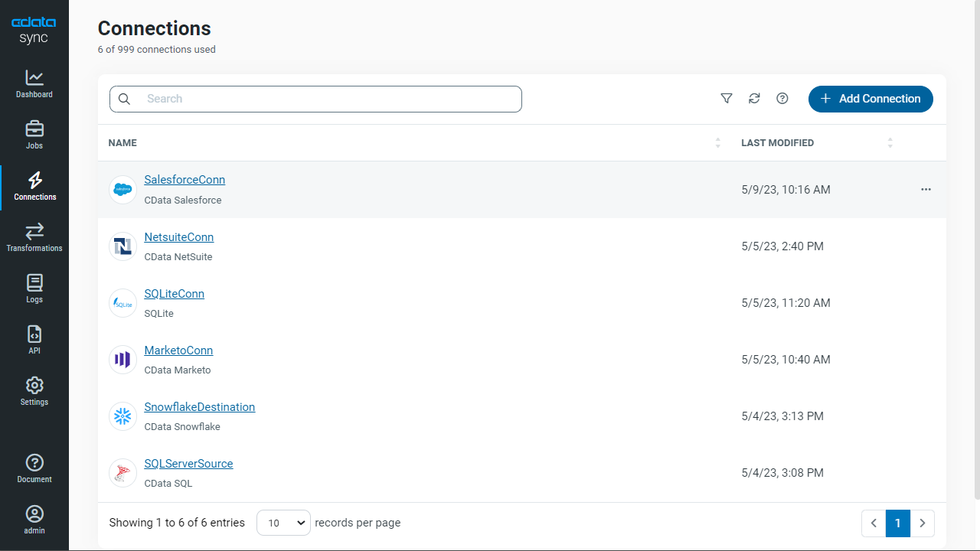This screenshot has height=551, width=980.
Task: Open the Settings gear in sidebar
Action: click(34, 392)
